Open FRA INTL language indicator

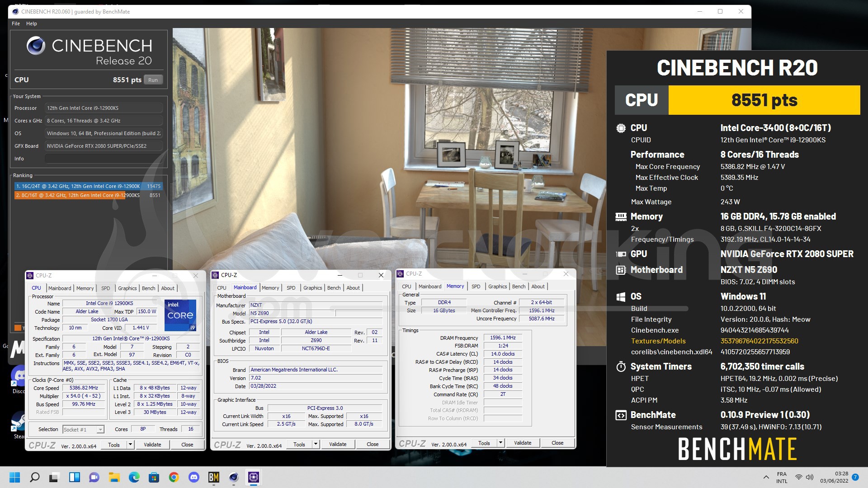[782, 478]
